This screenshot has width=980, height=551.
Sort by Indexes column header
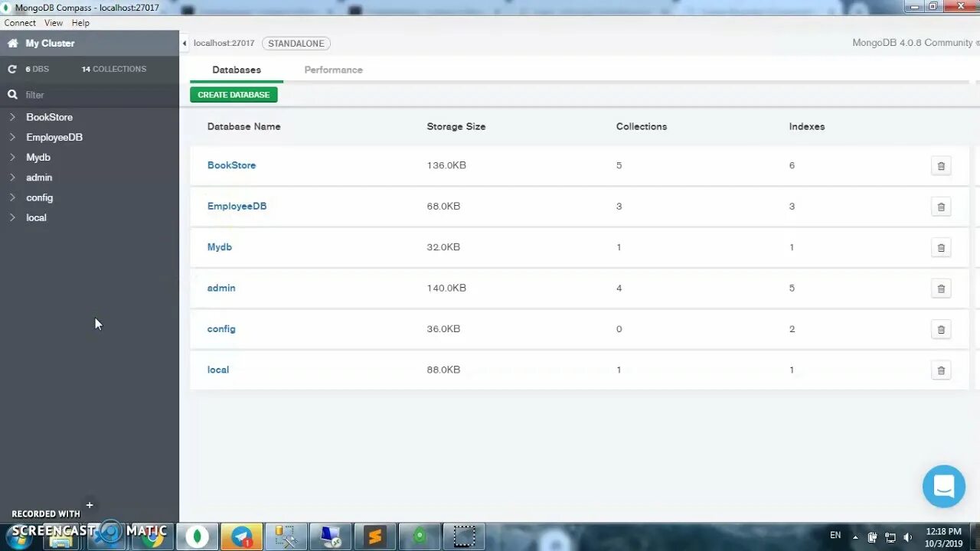[807, 126]
